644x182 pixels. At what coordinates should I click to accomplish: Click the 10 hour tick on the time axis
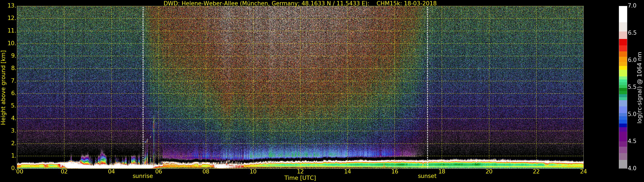coord(253,172)
